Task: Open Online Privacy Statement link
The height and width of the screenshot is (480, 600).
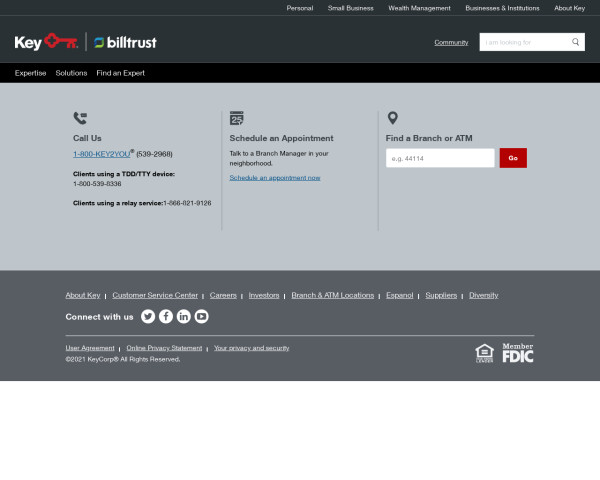Action: (x=164, y=348)
